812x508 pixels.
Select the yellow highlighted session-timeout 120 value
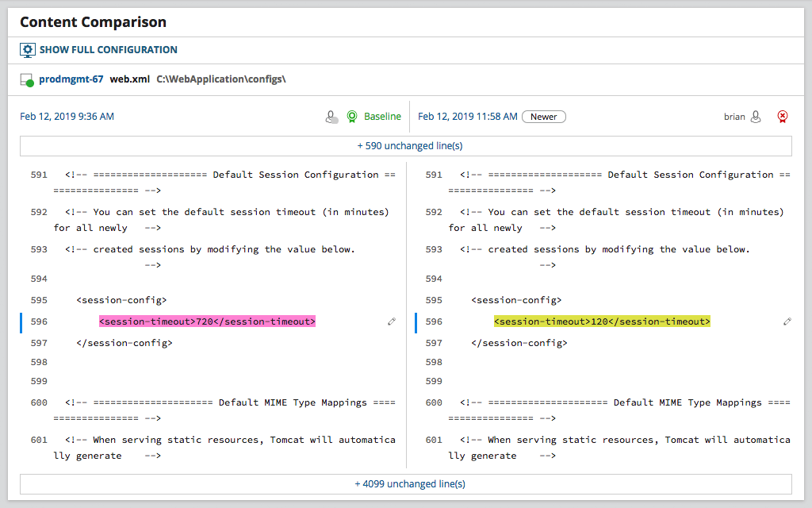point(603,321)
